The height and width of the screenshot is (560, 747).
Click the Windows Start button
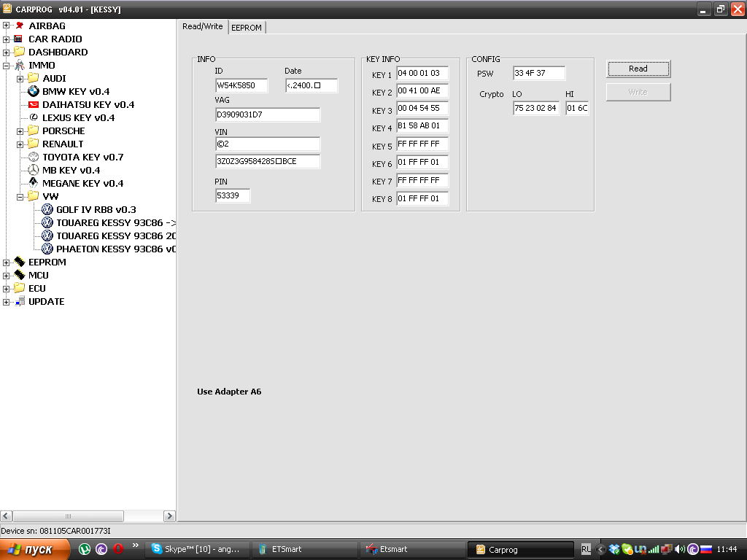(34, 549)
